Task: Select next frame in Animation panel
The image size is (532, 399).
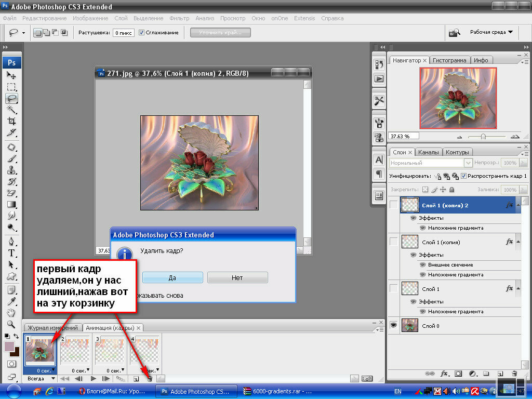Action: coord(106,379)
